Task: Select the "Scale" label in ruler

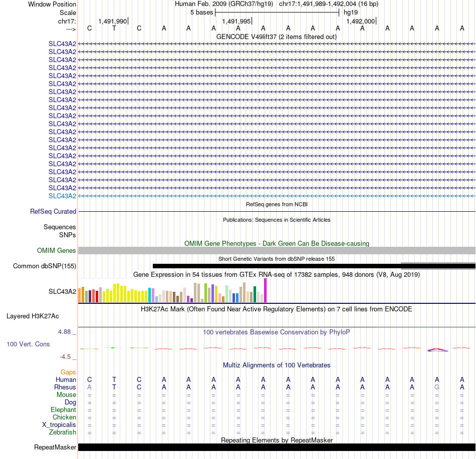Action: click(x=68, y=13)
